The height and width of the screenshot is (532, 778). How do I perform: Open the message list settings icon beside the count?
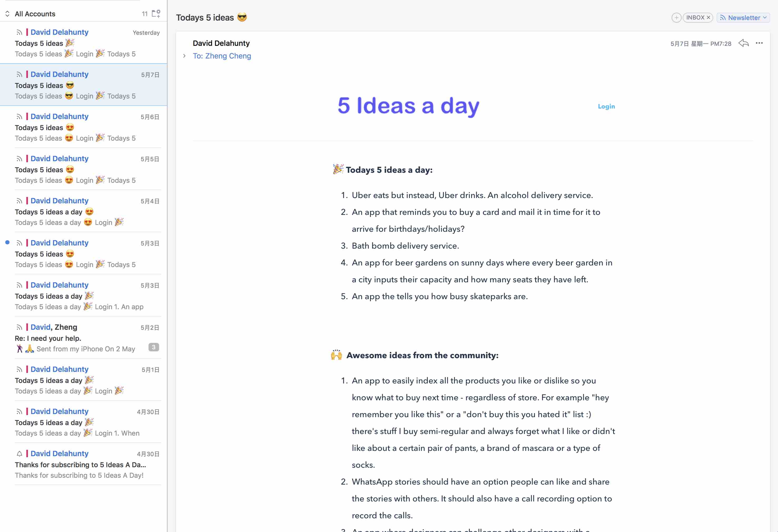[x=155, y=13]
